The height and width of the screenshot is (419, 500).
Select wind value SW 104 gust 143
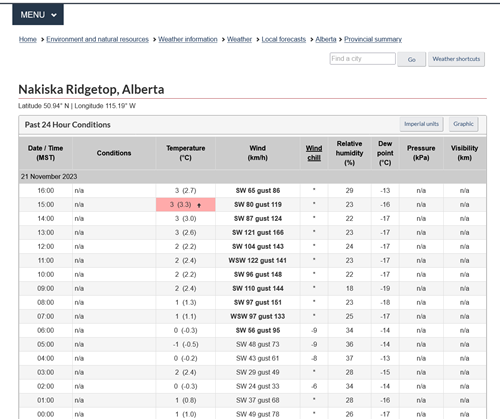click(258, 247)
